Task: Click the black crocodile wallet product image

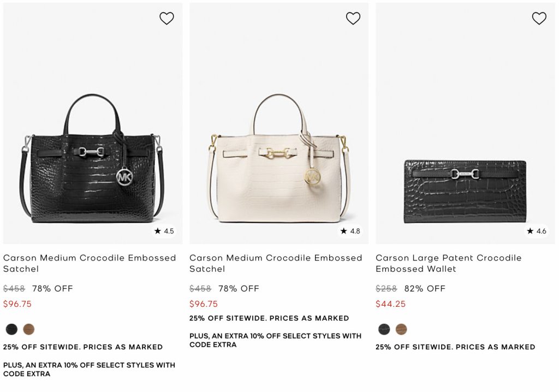Action: tap(465, 191)
